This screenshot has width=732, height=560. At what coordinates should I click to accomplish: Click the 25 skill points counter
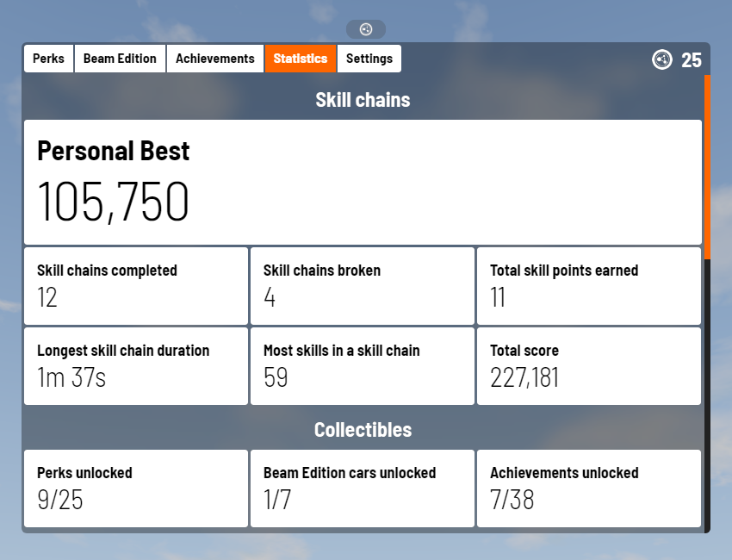click(692, 60)
